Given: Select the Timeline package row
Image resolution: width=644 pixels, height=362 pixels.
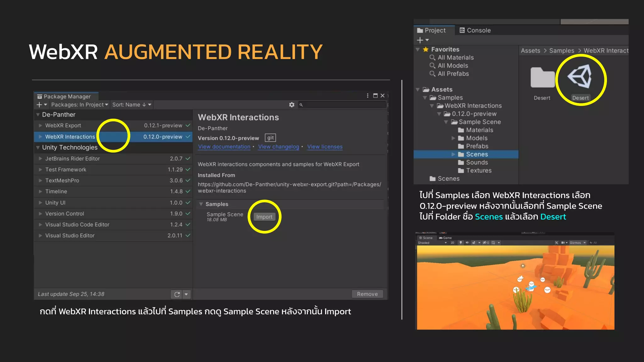Looking at the screenshot, I should pyautogui.click(x=113, y=191).
